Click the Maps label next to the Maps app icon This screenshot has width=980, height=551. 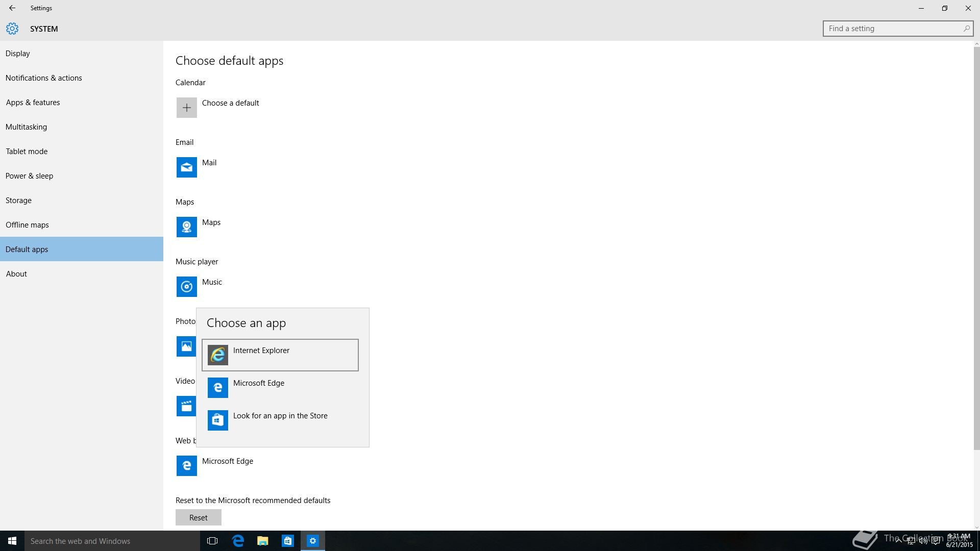pyautogui.click(x=211, y=222)
